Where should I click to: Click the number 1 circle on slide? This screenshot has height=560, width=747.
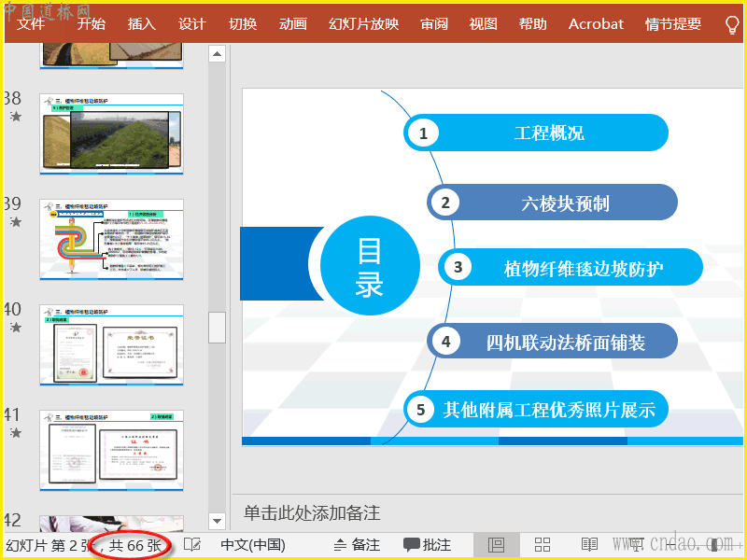(x=423, y=133)
